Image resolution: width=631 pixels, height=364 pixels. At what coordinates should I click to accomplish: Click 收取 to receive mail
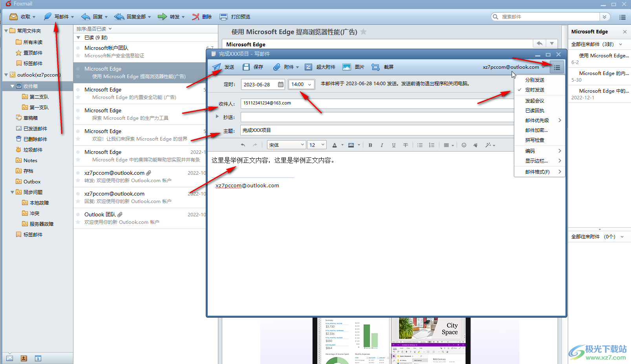tap(22, 17)
